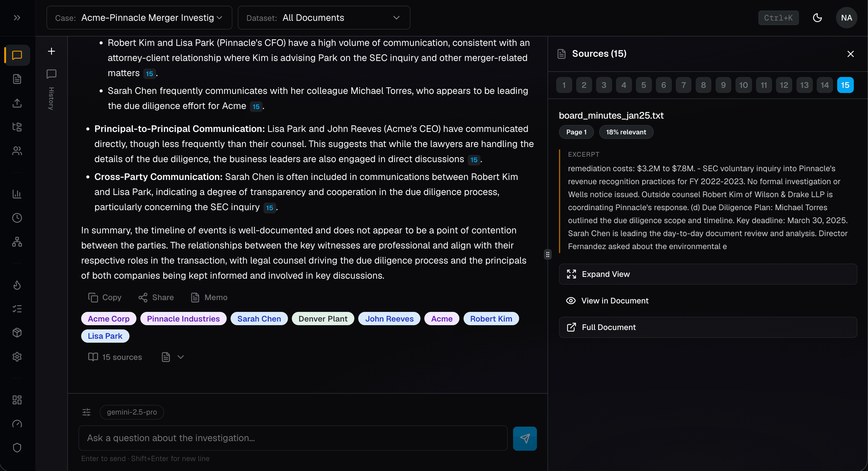Open the clock timeline icon in sidebar
This screenshot has height=471, width=868.
pyautogui.click(x=17, y=218)
